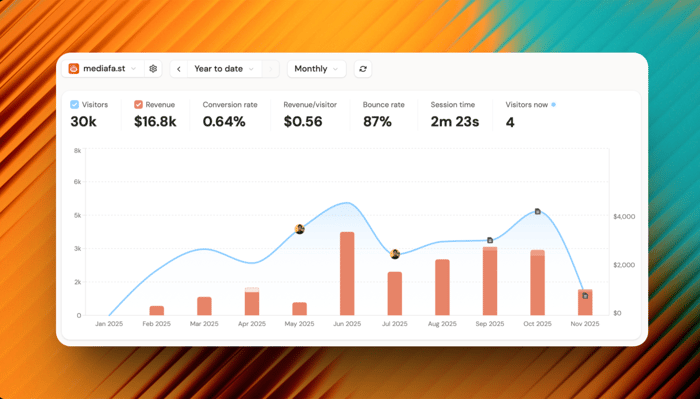Image resolution: width=700 pixels, height=399 pixels.
Task: Open the note icon on Oct 2025 peak
Action: pos(538,211)
